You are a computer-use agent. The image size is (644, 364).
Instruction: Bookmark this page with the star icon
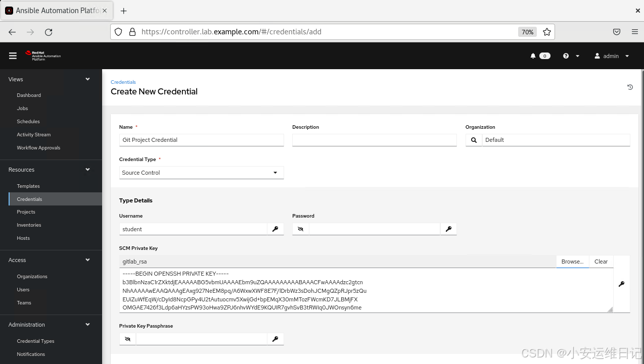pyautogui.click(x=546, y=32)
